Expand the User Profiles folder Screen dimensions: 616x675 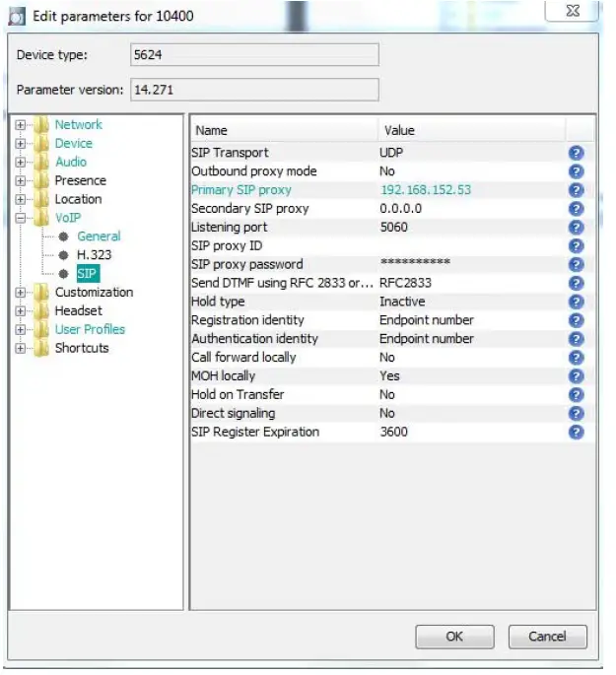(21, 329)
